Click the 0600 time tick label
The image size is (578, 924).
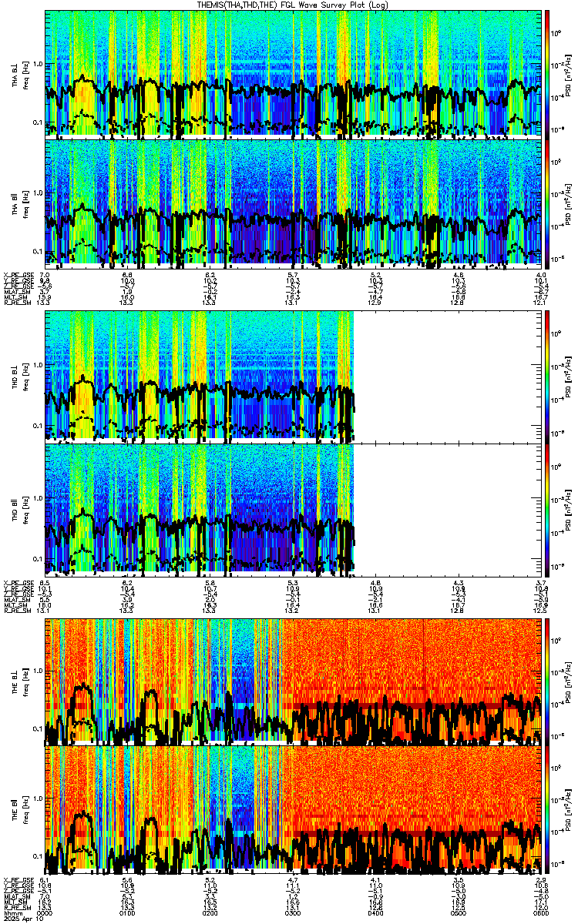pyautogui.click(x=541, y=913)
